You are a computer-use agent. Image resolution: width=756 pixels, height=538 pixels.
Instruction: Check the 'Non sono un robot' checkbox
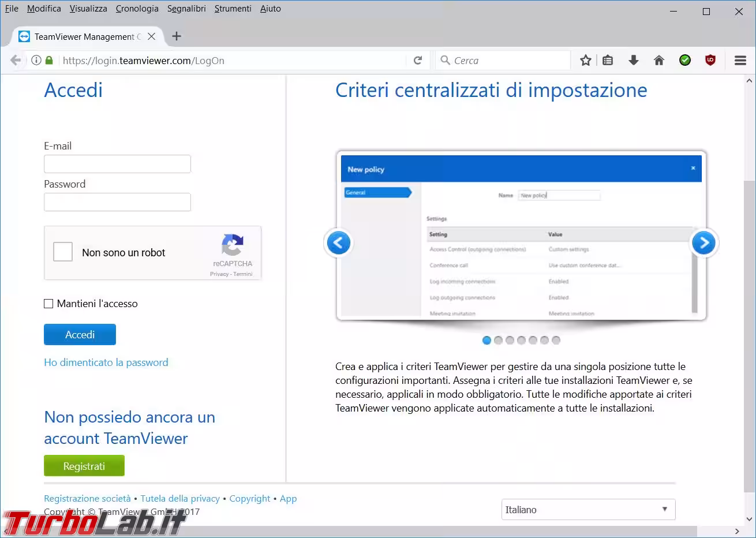tap(63, 252)
